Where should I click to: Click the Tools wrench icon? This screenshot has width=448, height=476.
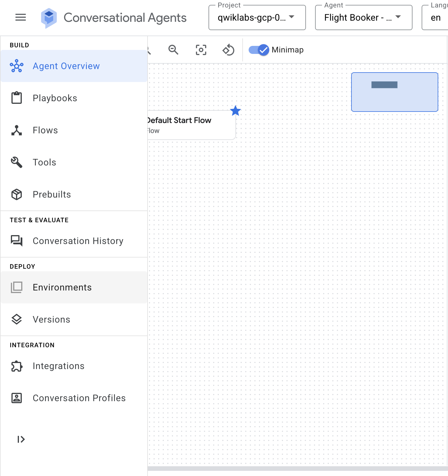pyautogui.click(x=17, y=162)
